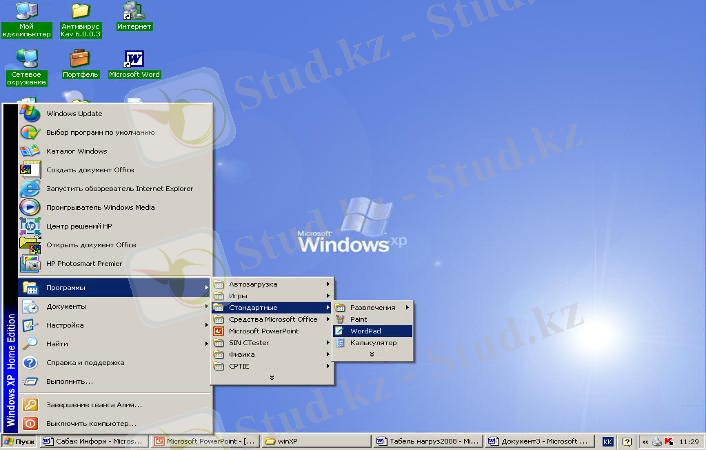Screen dimensions: 706x450
Task: Expand the Средства Microsoft Office submenu
Action: pos(272,319)
